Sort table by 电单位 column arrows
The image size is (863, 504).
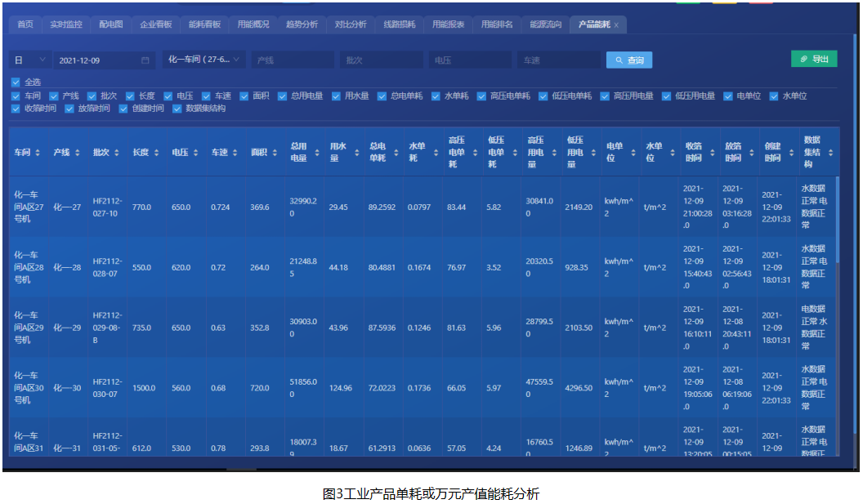pos(633,153)
